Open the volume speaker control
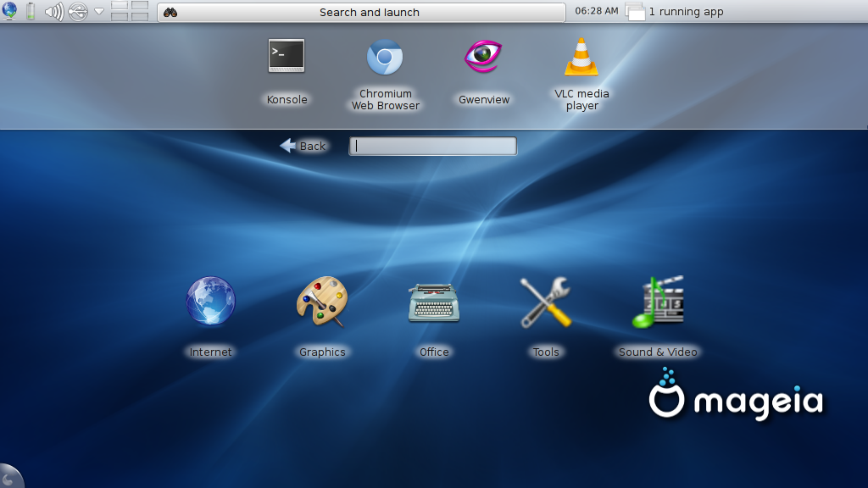The height and width of the screenshot is (488, 868). coord(54,12)
